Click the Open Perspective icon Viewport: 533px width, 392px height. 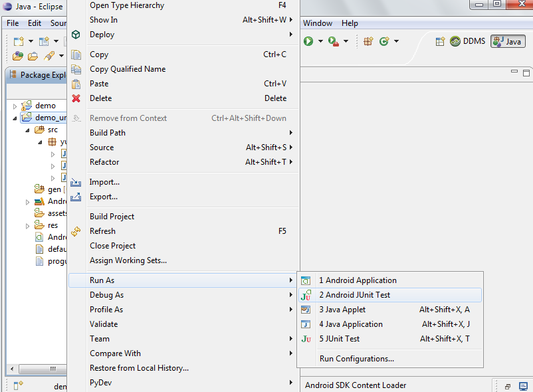[440, 41]
